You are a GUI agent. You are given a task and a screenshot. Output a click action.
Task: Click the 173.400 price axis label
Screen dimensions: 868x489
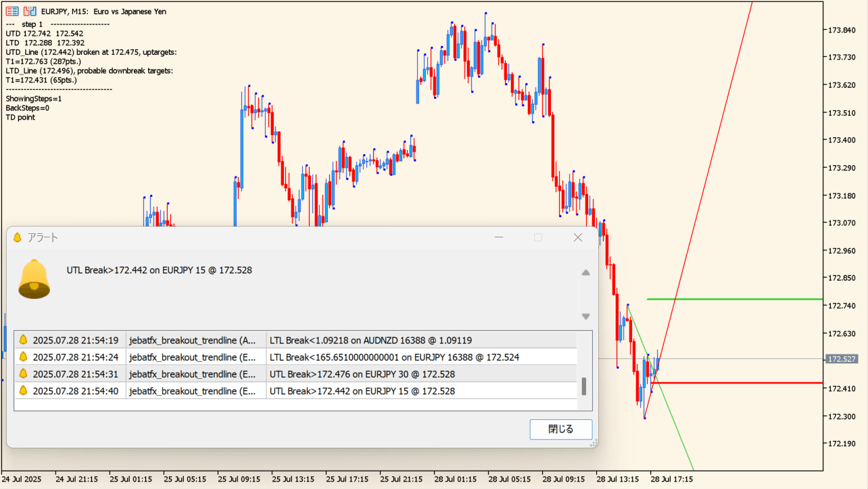[x=842, y=140]
